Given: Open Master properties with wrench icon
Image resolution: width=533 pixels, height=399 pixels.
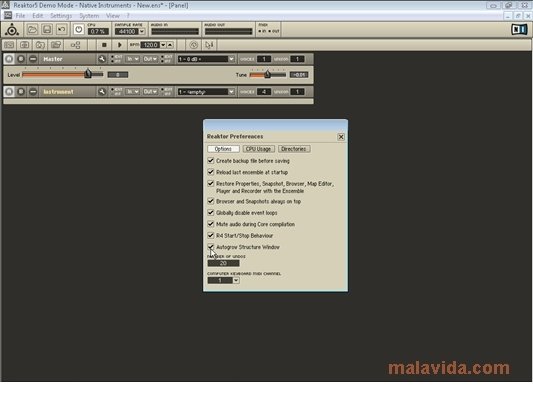Looking at the screenshot, I should pos(102,59).
